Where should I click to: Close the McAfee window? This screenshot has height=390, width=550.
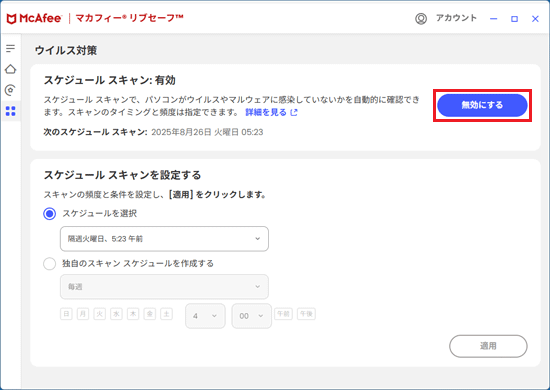coord(535,19)
